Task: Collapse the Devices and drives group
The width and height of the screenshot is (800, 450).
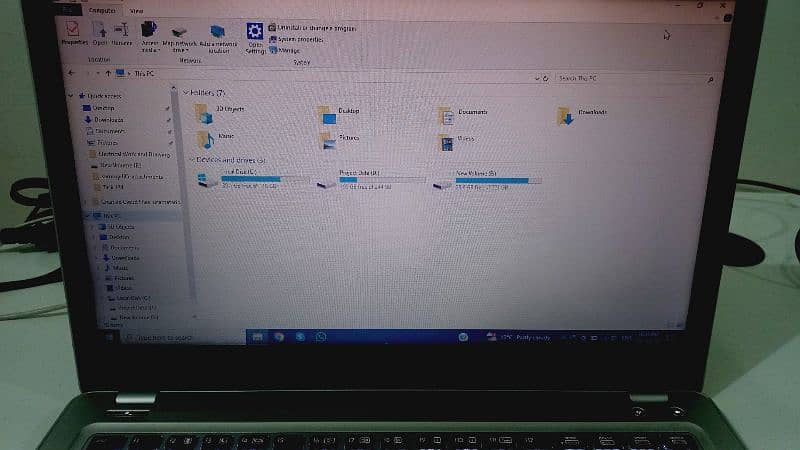Action: pyautogui.click(x=193, y=159)
